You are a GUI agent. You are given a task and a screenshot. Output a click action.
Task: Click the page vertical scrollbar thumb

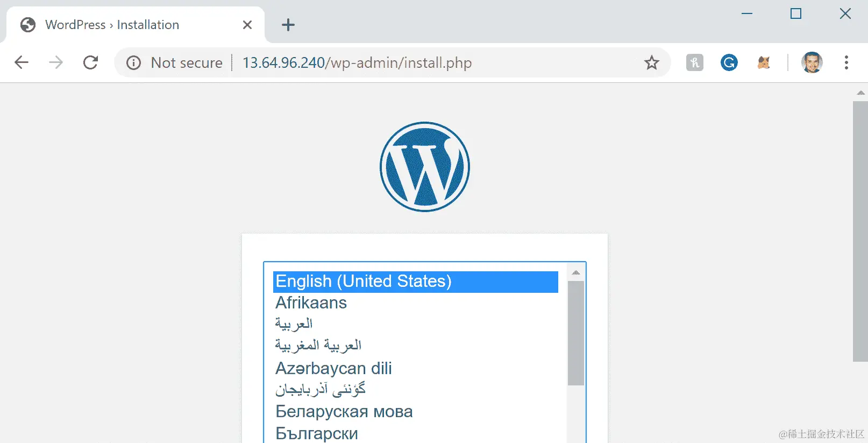point(860,231)
